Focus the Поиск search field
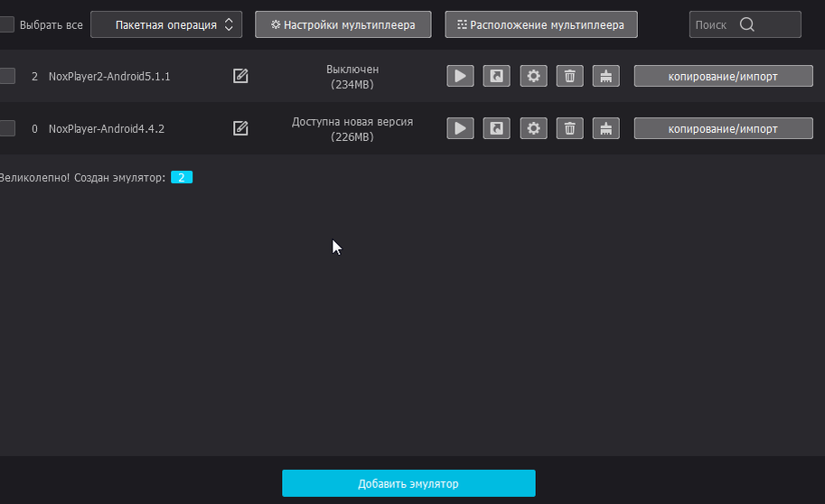This screenshot has width=825, height=504. tap(745, 24)
